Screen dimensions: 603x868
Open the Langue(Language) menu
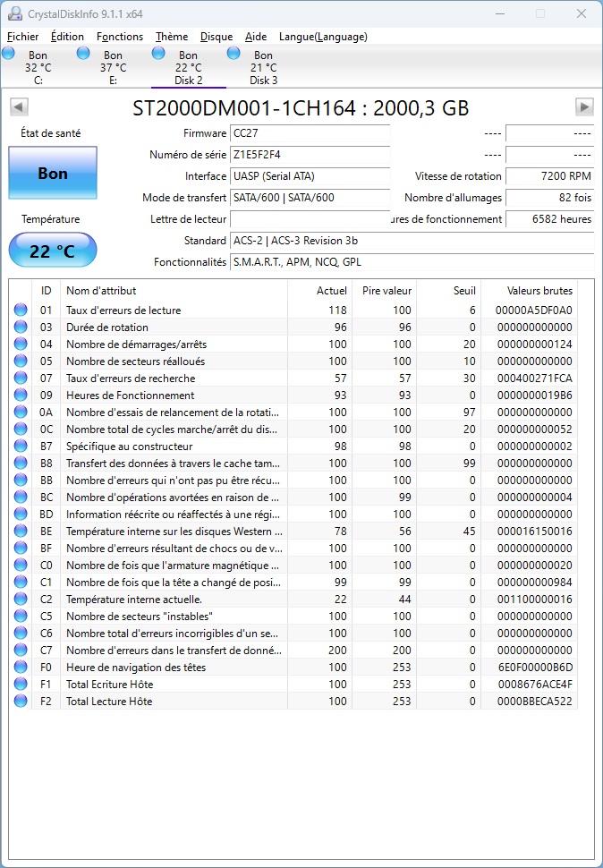pos(323,37)
